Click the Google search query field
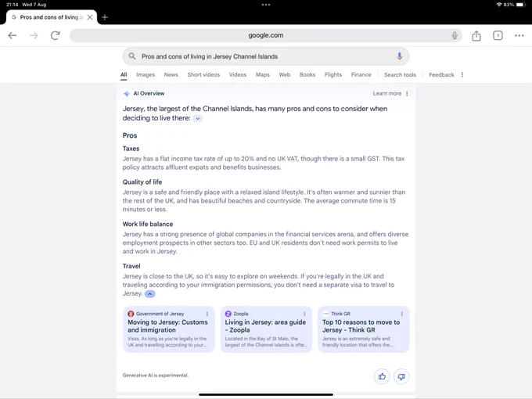Screen dimensions: 532x399 tap(266, 56)
